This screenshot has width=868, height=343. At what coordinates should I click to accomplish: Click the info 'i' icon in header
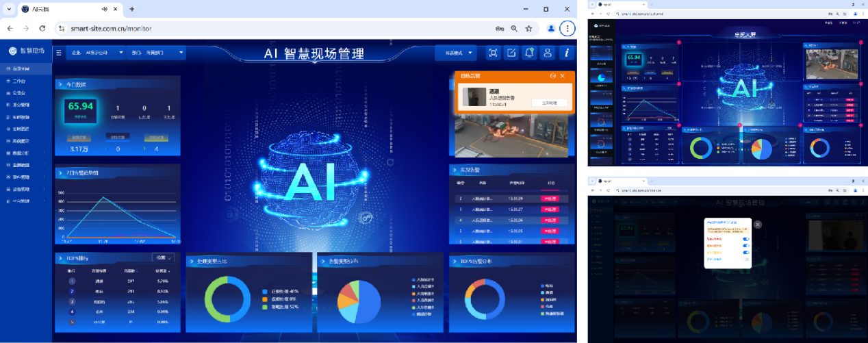[566, 53]
